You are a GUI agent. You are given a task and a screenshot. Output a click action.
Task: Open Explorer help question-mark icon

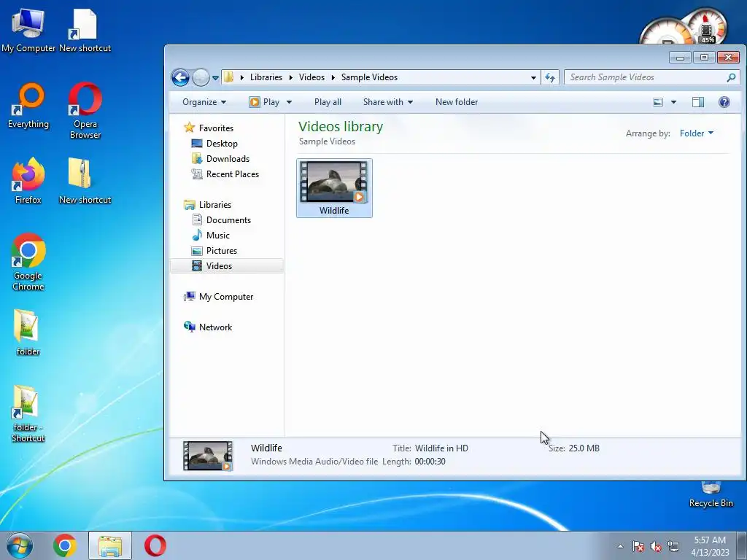tap(724, 102)
